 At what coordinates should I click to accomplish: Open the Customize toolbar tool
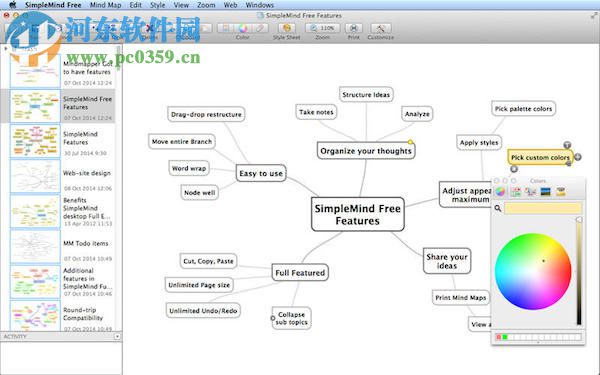click(x=380, y=28)
